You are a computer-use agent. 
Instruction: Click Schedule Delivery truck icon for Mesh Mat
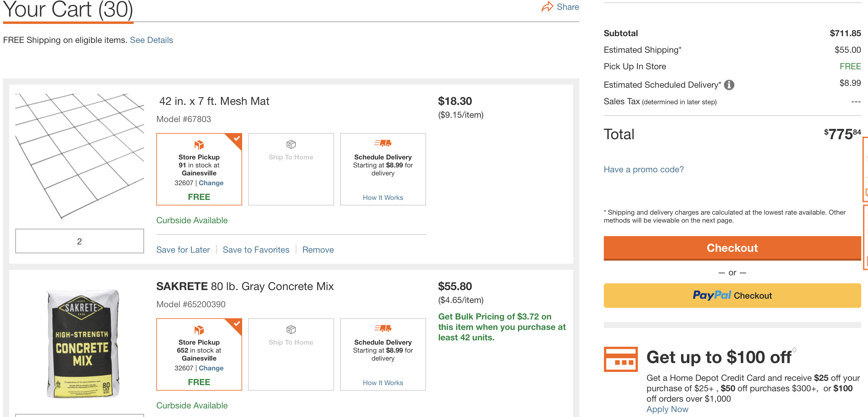(383, 143)
